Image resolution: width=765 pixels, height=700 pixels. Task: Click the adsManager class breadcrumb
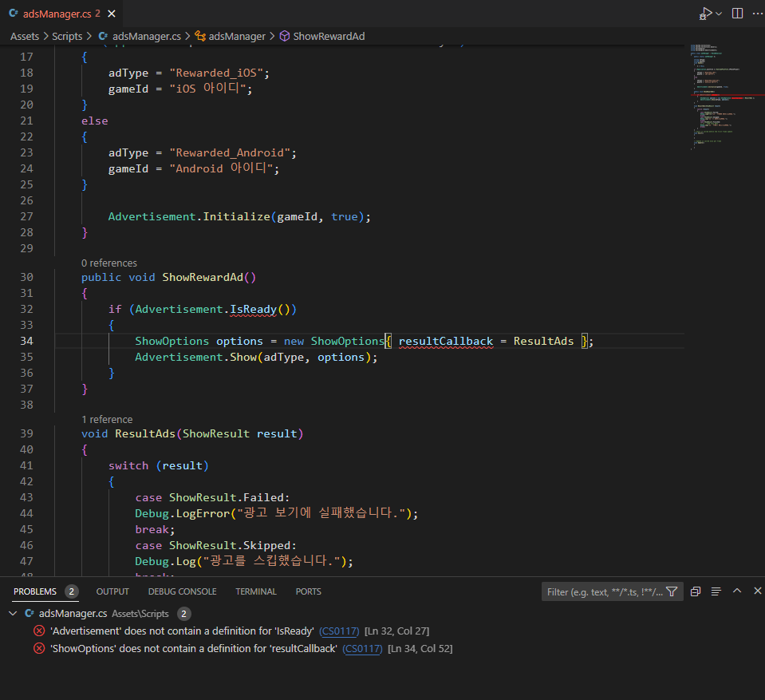coord(237,37)
